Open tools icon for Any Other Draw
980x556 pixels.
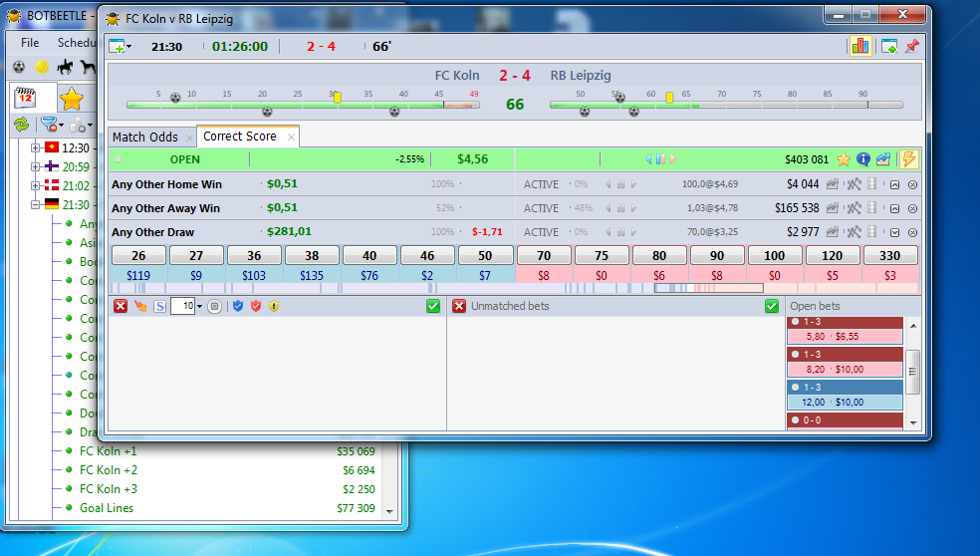click(854, 232)
